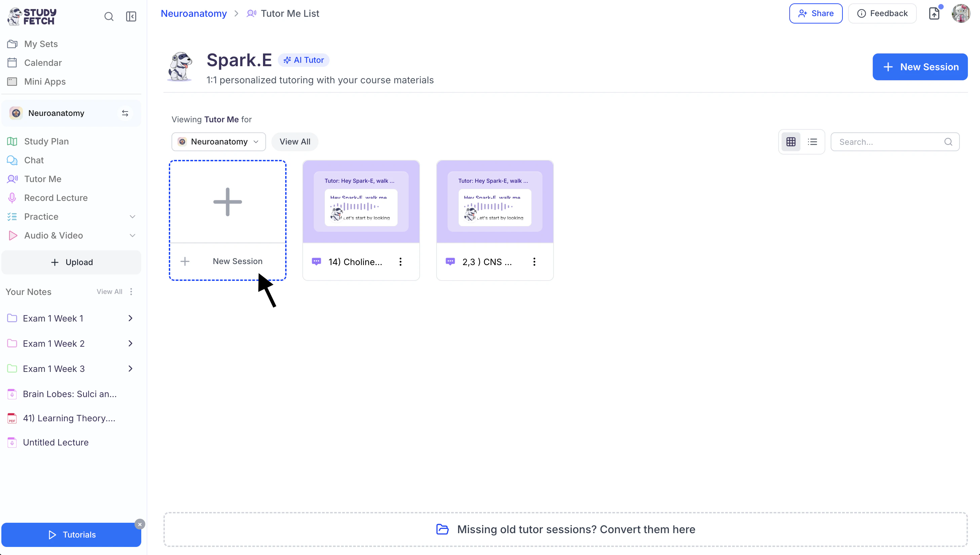Screen dimensions: 980x555
Task: Open options menu for 2,3 ) CNS session
Action: tap(534, 262)
